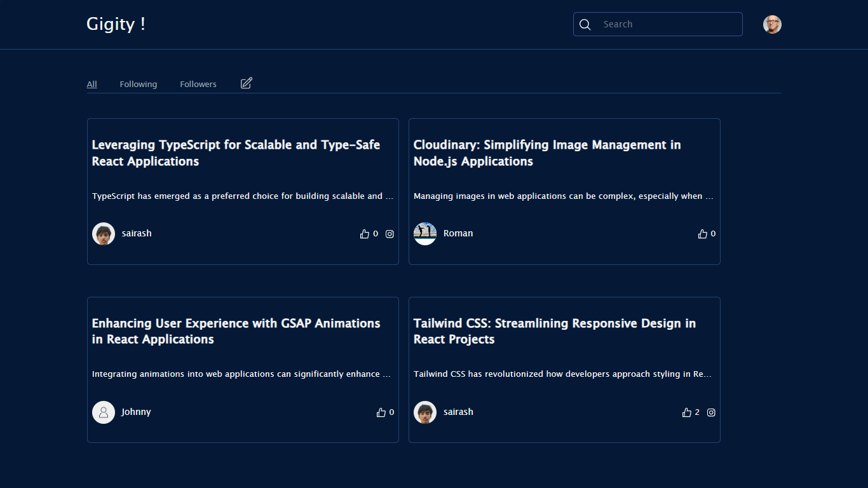Open Instagram icon on Tailwind CSS post
868x488 pixels.
(711, 412)
